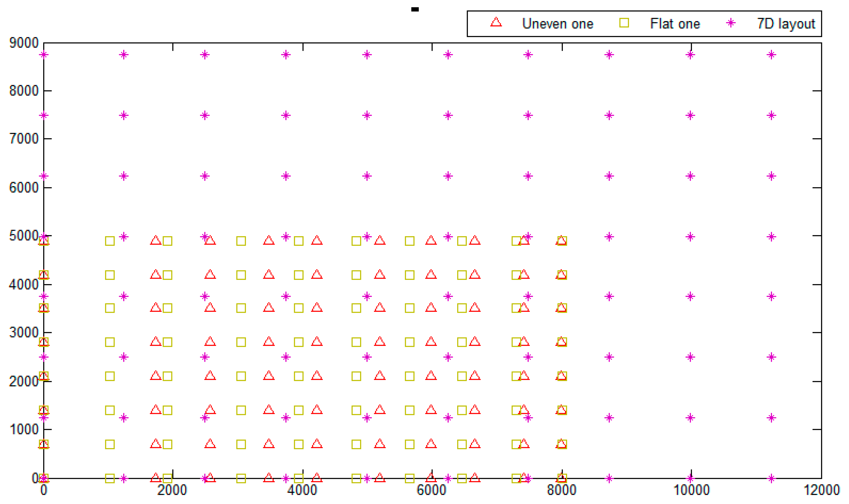Click the 8000 y-axis tick label

click(x=24, y=91)
